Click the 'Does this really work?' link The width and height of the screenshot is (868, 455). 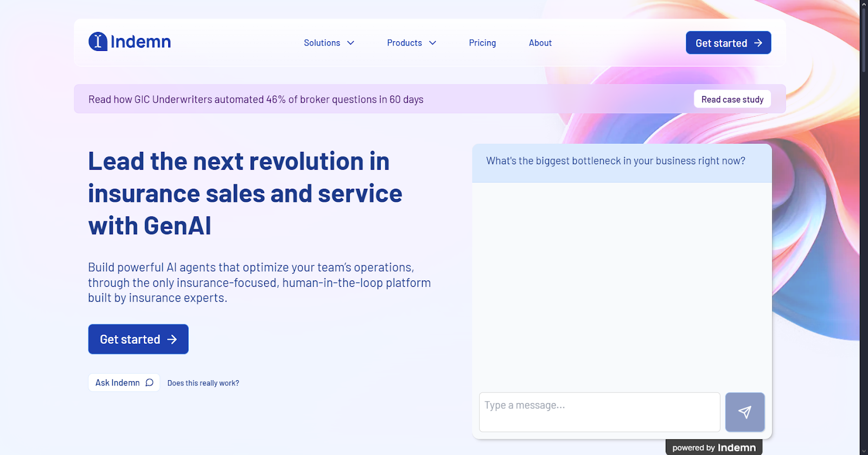tap(203, 383)
